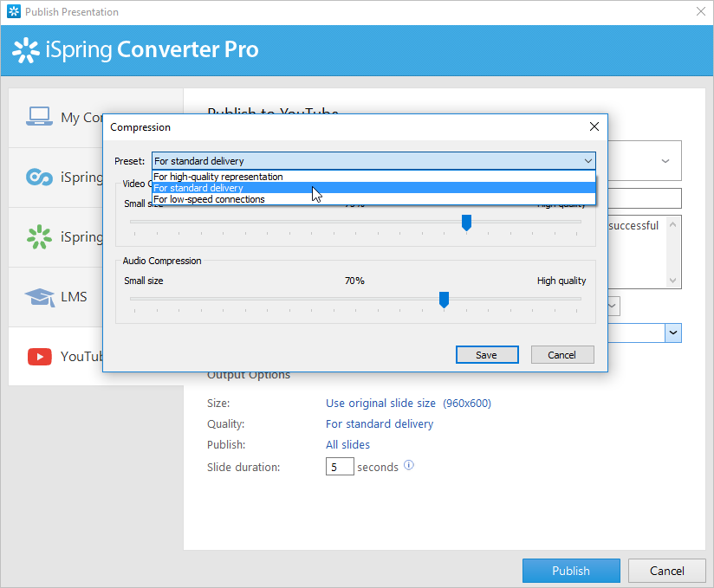Click the Video Compression slider thumb
714x588 pixels.
click(466, 223)
